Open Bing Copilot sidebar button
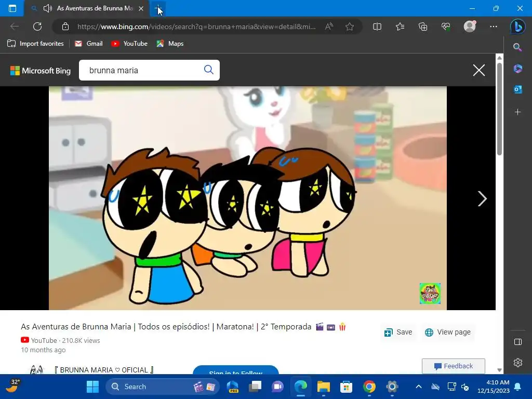Image resolution: width=532 pixels, height=399 pixels. (517, 26)
